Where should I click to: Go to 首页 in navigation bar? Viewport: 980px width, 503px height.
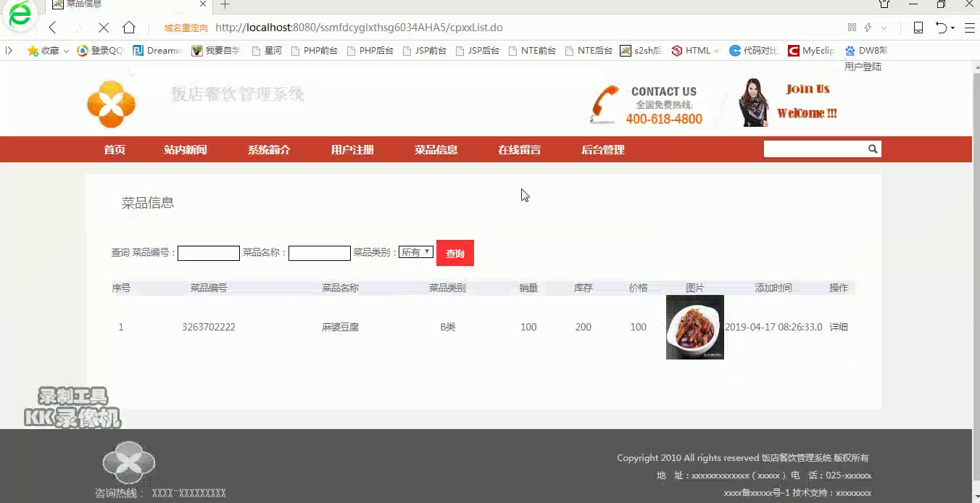pyautogui.click(x=115, y=150)
